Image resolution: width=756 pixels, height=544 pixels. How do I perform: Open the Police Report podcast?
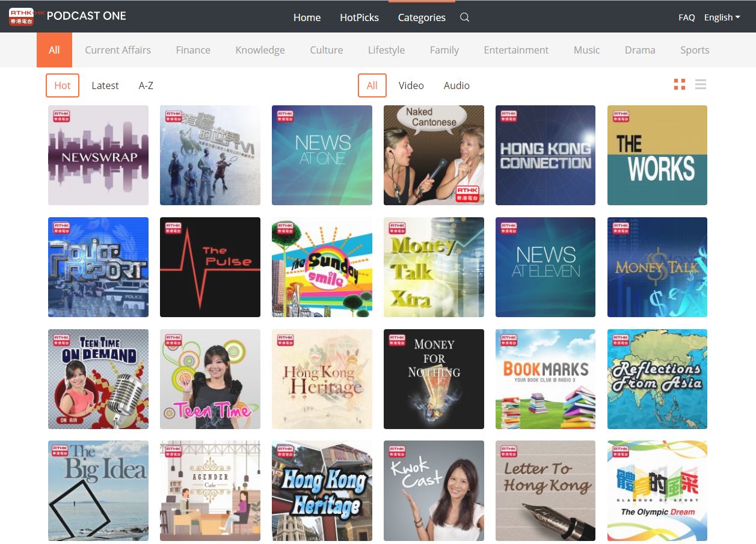point(98,267)
